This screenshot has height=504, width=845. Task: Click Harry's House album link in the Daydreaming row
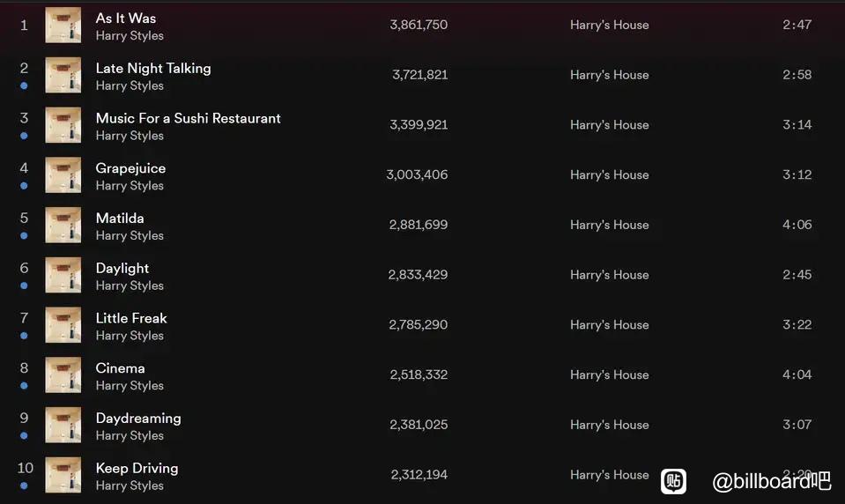tap(610, 425)
